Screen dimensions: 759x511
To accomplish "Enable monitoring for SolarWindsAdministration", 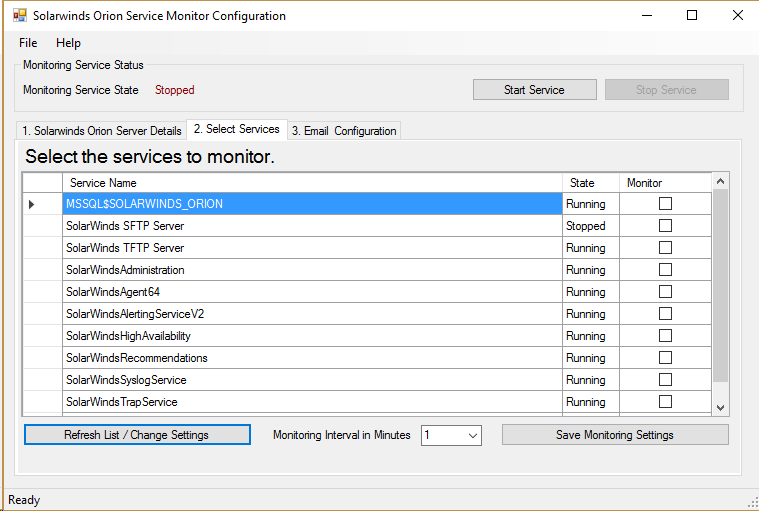I will point(665,270).
